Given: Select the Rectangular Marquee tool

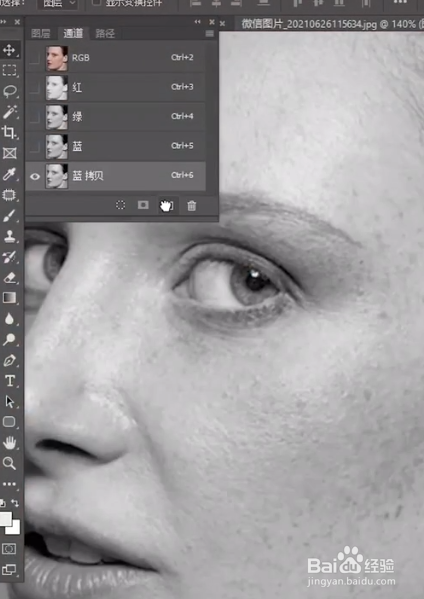Looking at the screenshot, I should click(9, 71).
